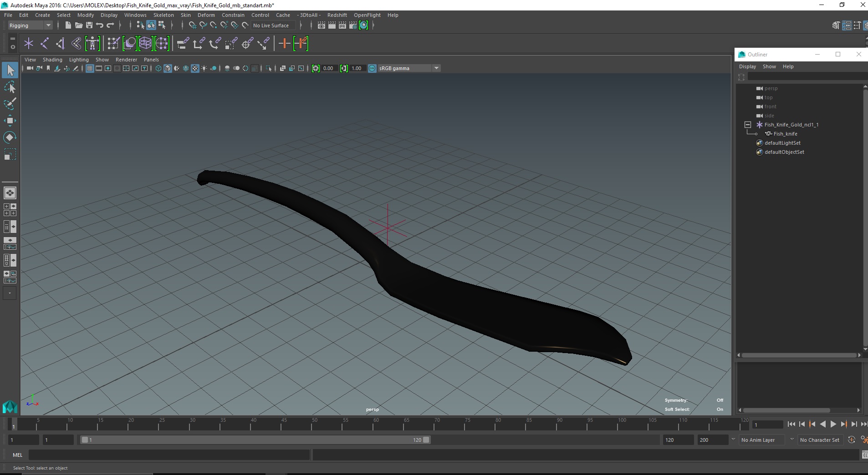Play animation backwards

click(822, 424)
